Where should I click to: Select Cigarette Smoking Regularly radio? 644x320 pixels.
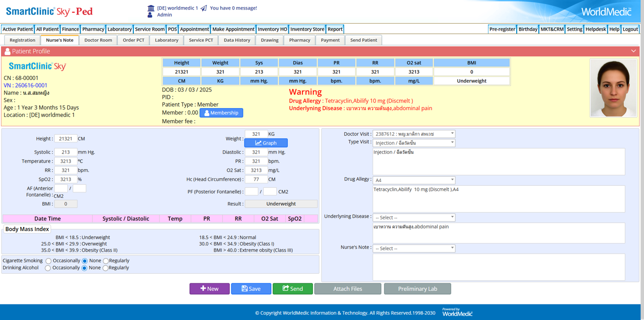coord(105,261)
